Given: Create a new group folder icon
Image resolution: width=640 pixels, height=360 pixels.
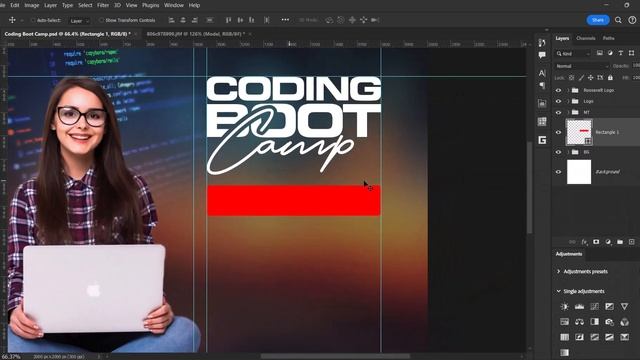Looking at the screenshot, I should [620, 242].
